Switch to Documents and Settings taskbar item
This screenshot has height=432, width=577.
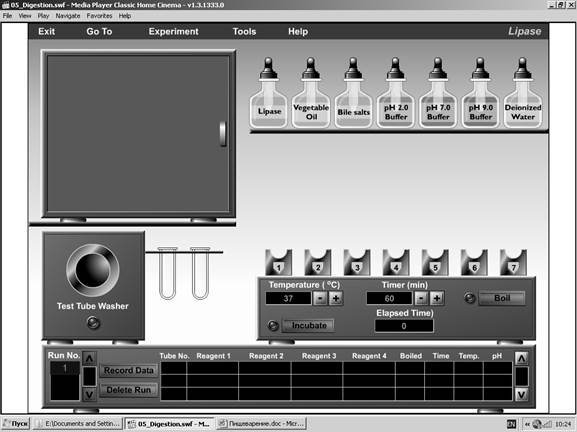coord(78,424)
